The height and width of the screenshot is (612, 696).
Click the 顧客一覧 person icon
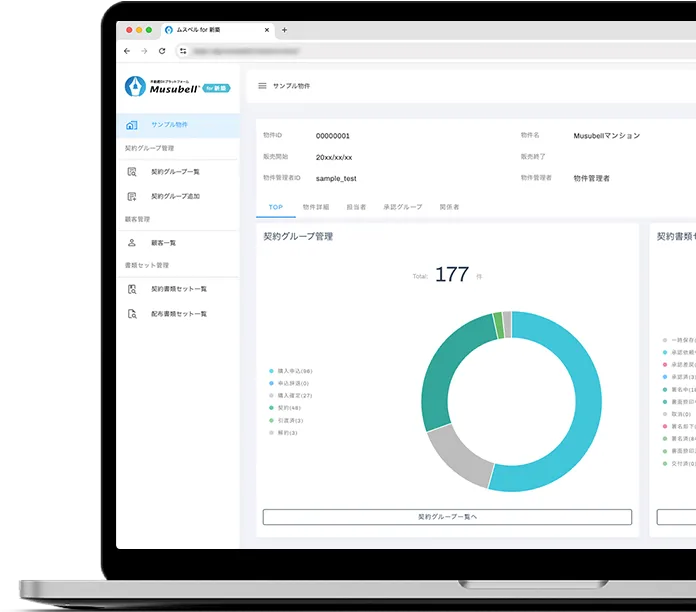(x=132, y=243)
